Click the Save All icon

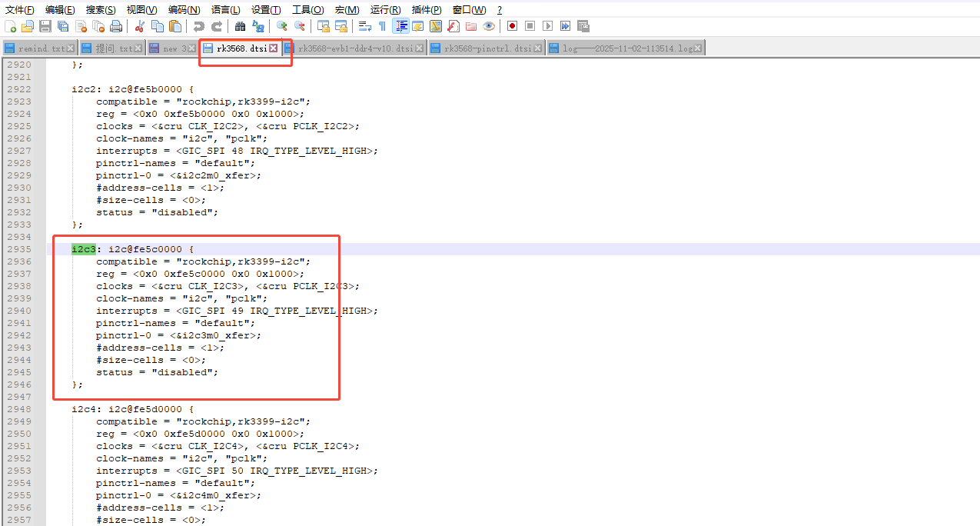click(63, 26)
